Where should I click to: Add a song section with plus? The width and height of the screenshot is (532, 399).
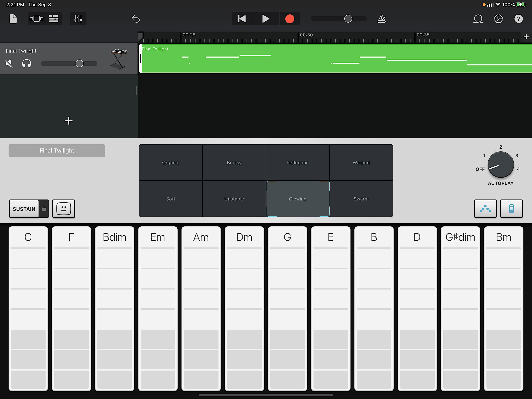pyautogui.click(x=526, y=37)
